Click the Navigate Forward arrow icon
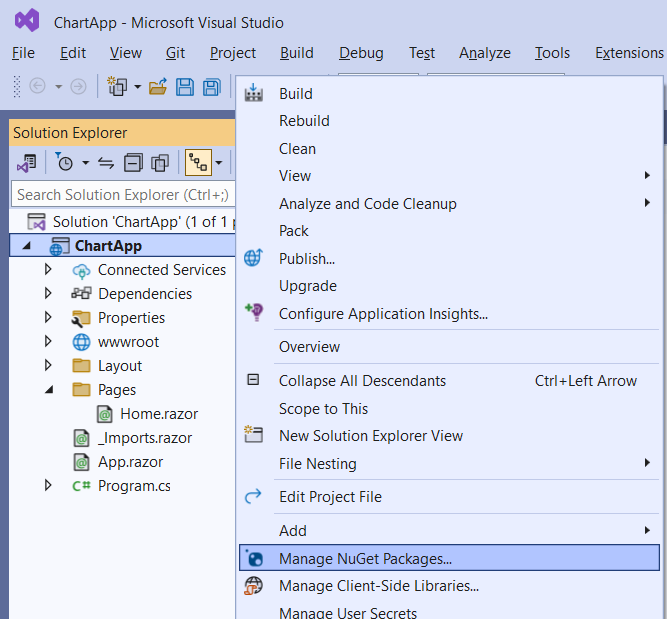 [78, 86]
